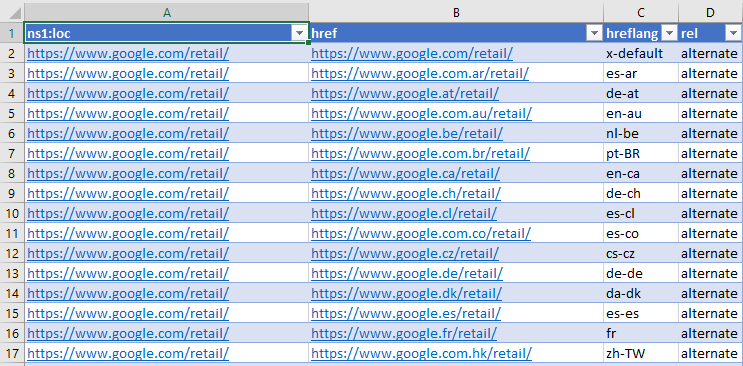Select row 9 header
Viewport: 743px width, 366px height.
pyautogui.click(x=12, y=193)
